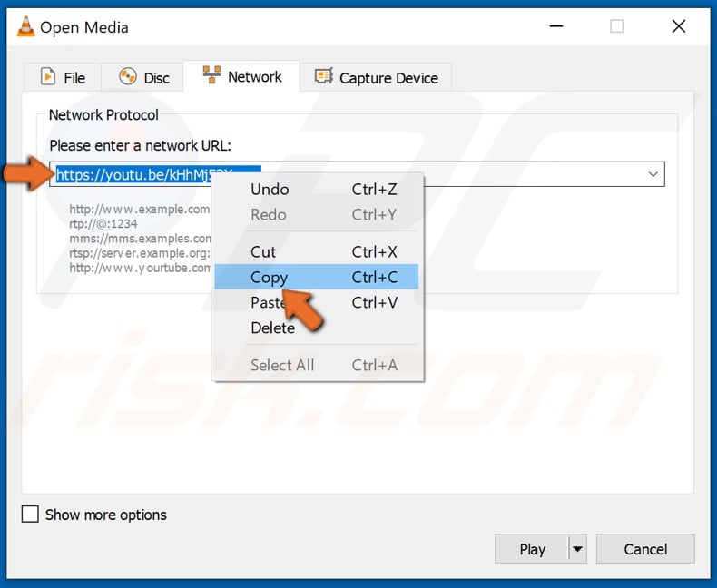Click the 'http://www.yourtube.com' example text

(140, 268)
